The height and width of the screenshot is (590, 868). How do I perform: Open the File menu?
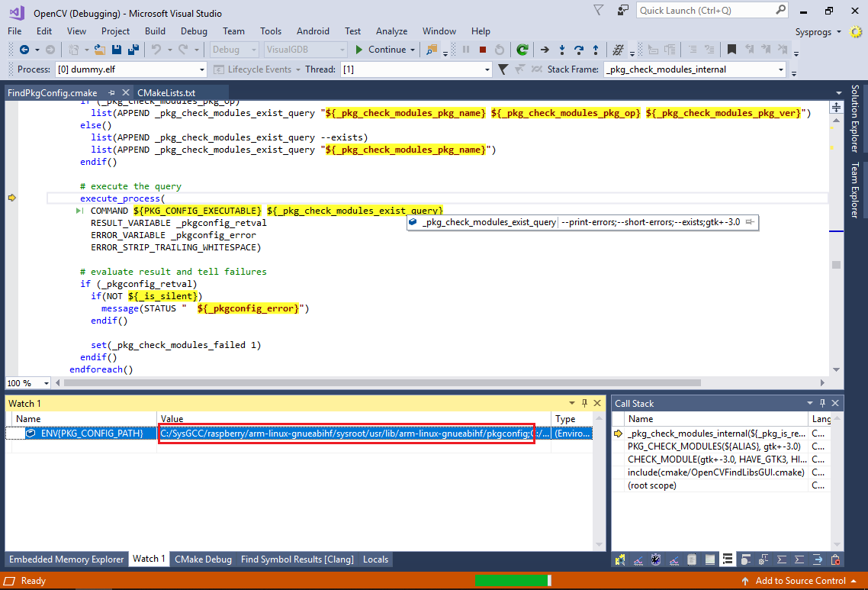point(15,31)
